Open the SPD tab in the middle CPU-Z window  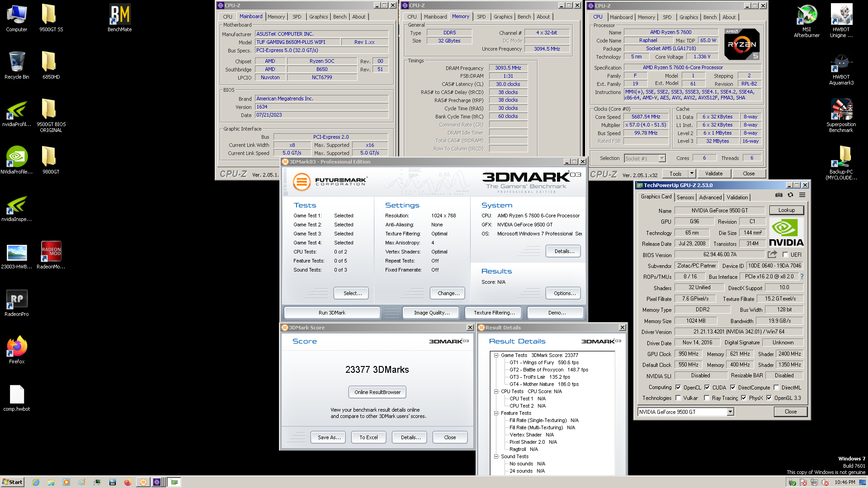481,17
